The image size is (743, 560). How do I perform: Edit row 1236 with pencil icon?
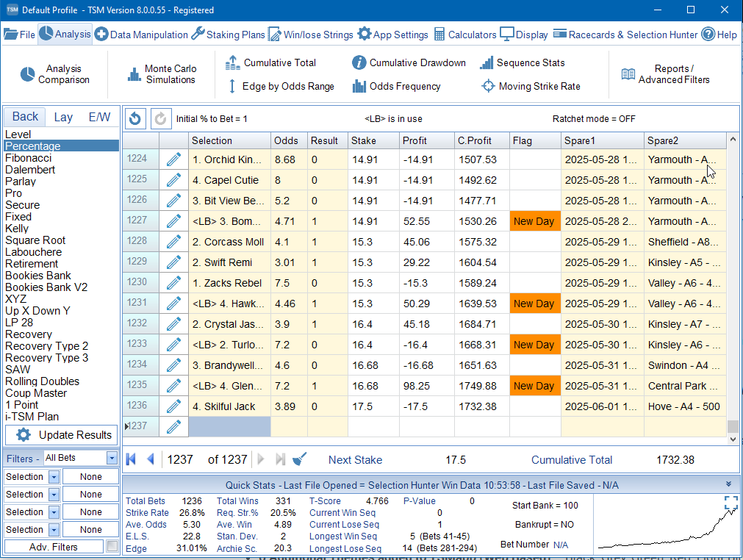[x=174, y=406]
